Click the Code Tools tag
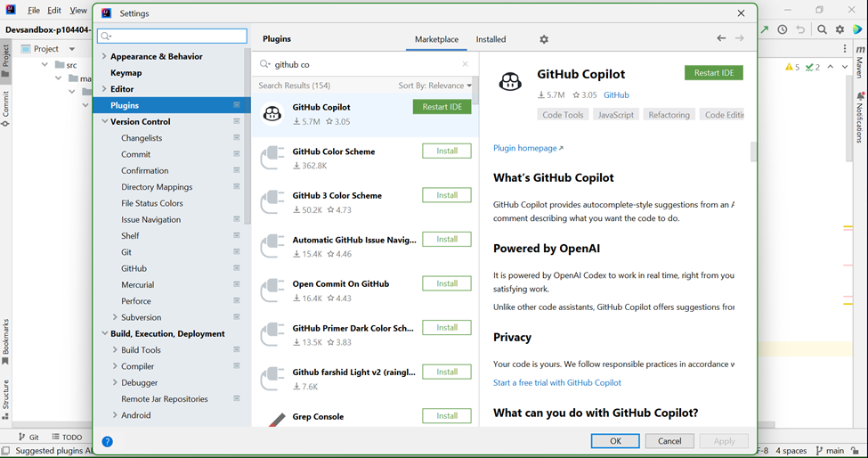Viewport: 868px width, 458px height. point(563,115)
